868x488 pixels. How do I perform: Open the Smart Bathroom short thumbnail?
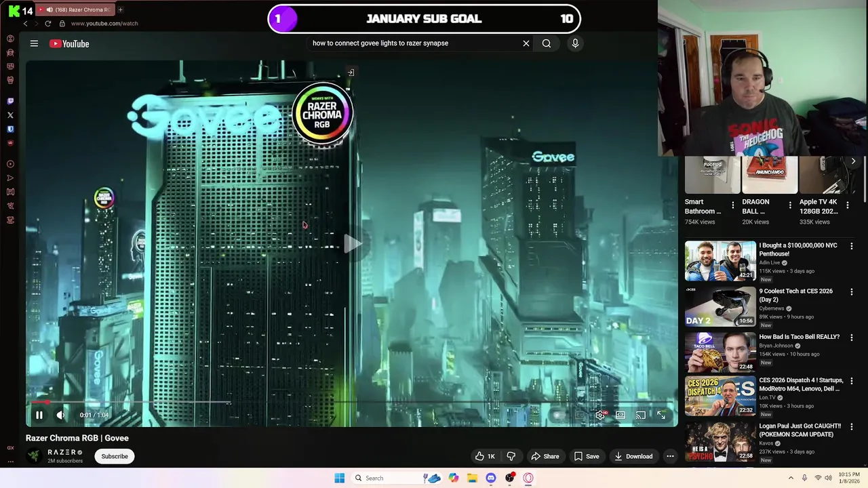pyautogui.click(x=712, y=175)
